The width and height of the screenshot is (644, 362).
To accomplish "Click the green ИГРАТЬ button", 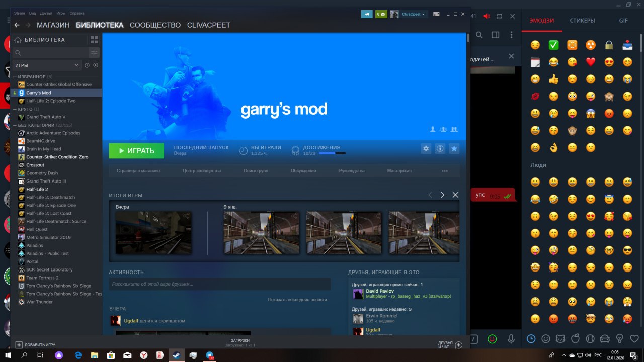I will 136,151.
